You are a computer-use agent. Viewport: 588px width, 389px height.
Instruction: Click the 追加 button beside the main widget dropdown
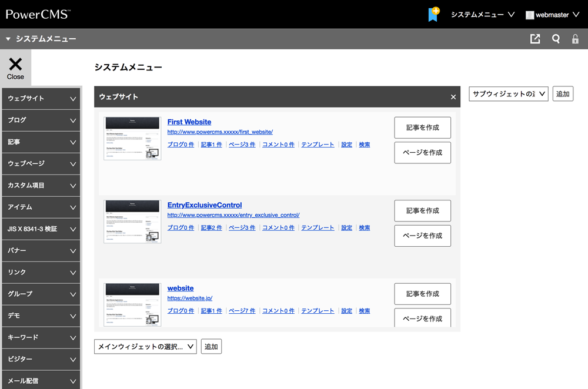coord(211,347)
